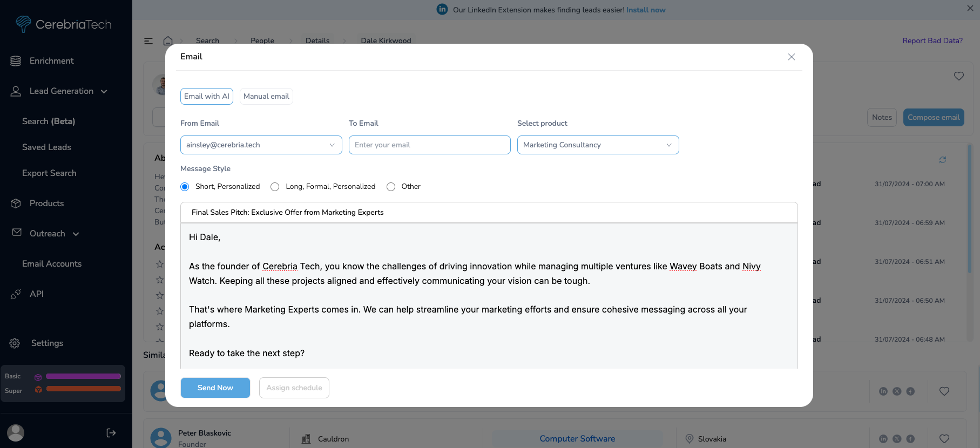Image resolution: width=980 pixels, height=448 pixels.
Task: Expand the Outreach menu chevron
Action: 76,234
